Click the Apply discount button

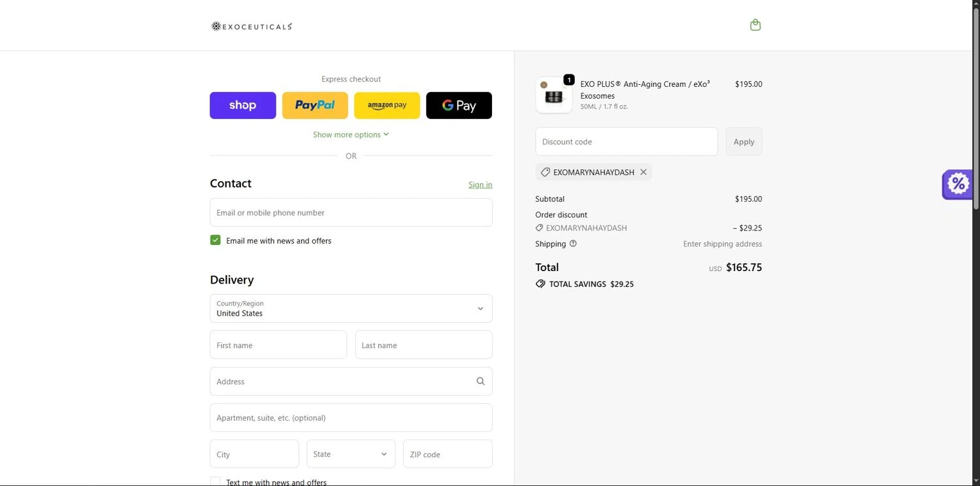[x=743, y=142]
